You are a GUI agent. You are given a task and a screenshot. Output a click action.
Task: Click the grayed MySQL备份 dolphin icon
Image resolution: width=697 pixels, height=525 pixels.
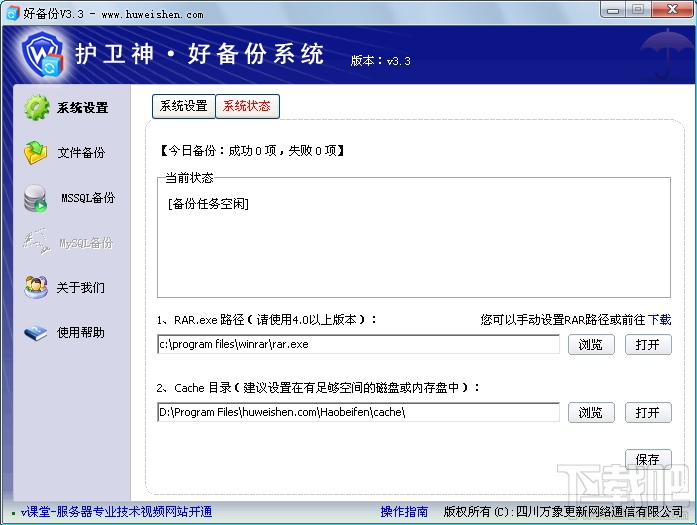click(36, 242)
